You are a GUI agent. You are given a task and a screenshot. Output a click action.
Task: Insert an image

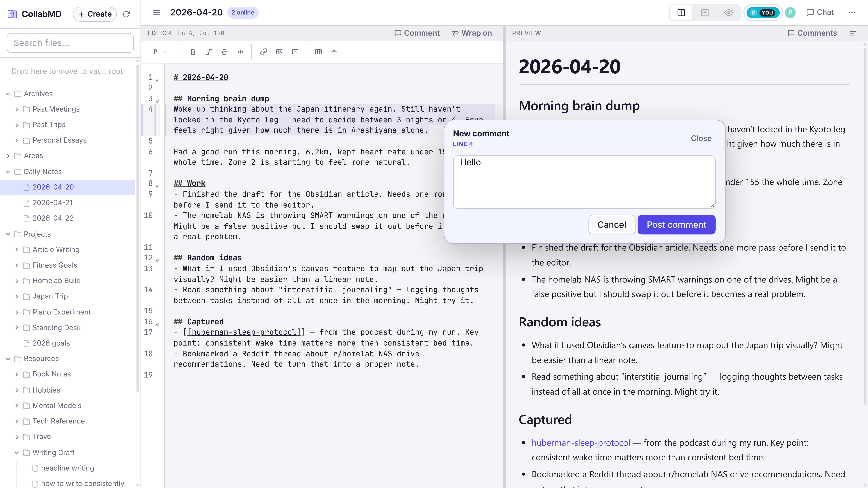click(279, 52)
